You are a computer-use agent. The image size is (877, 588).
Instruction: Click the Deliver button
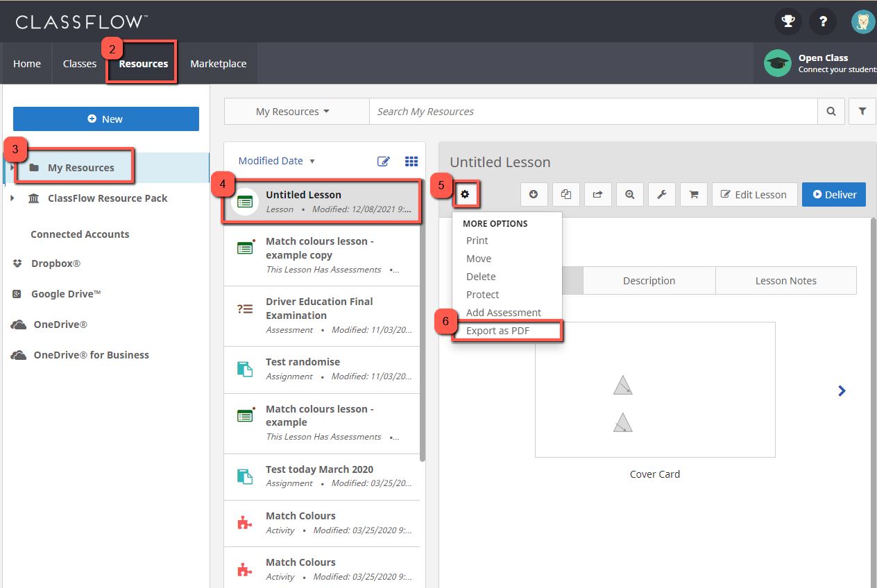point(833,194)
